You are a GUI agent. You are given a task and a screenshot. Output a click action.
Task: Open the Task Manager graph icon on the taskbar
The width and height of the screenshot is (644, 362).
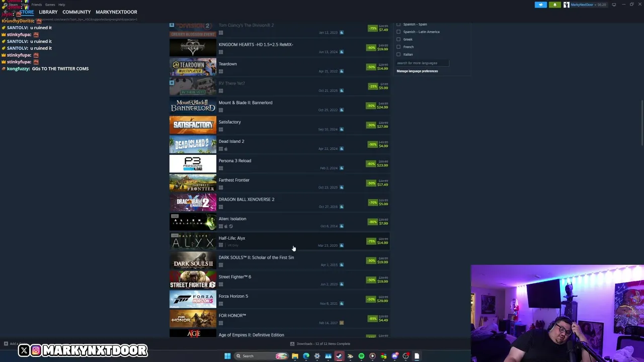click(328, 356)
